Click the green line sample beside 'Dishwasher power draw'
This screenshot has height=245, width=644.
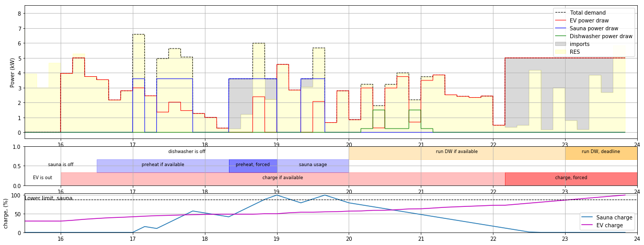tap(560, 36)
